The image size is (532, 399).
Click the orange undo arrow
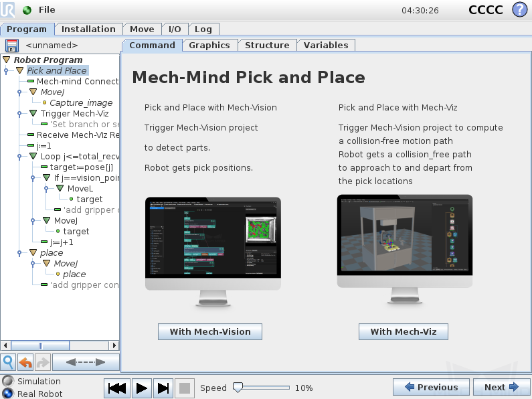coord(25,362)
